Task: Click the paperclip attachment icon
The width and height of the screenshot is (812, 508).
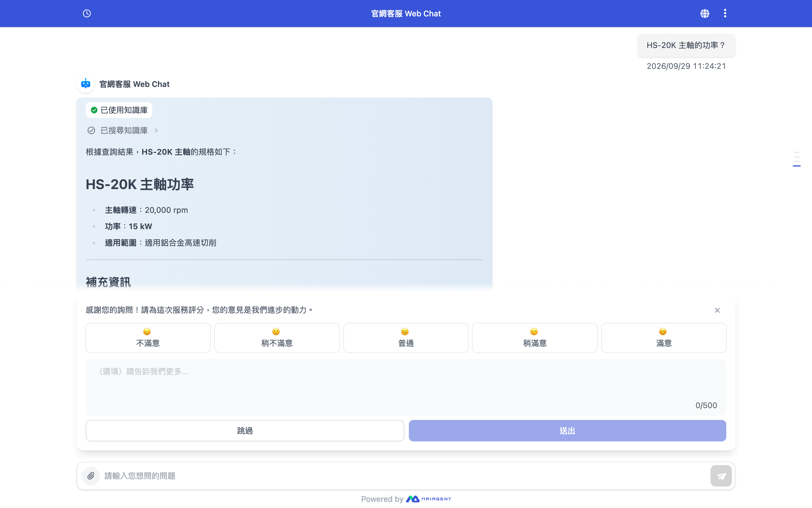Action: click(91, 476)
